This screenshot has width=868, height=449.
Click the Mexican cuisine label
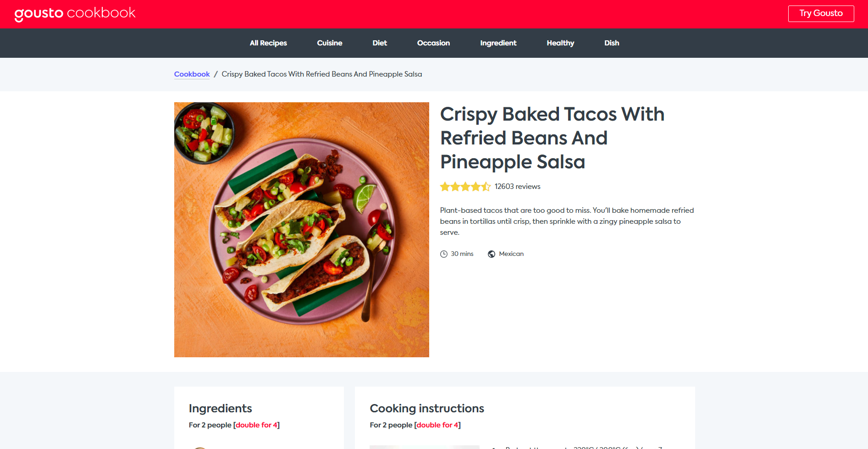(511, 254)
